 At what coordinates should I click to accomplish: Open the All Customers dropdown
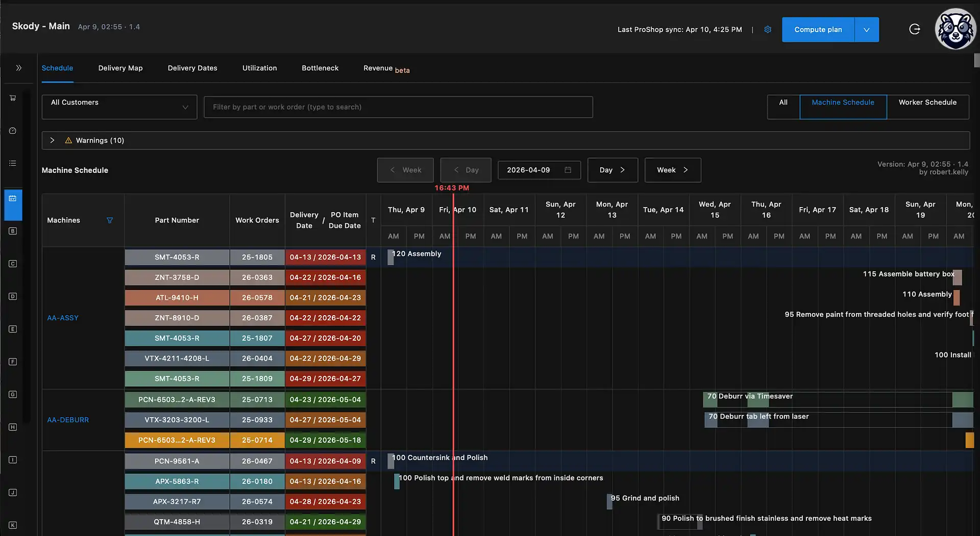click(x=119, y=107)
